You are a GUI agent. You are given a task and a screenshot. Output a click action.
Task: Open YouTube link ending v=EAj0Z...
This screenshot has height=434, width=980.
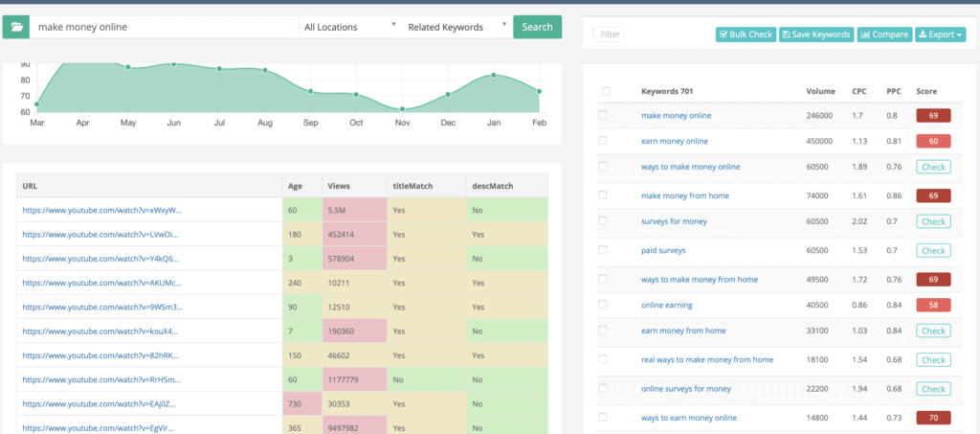click(x=100, y=404)
